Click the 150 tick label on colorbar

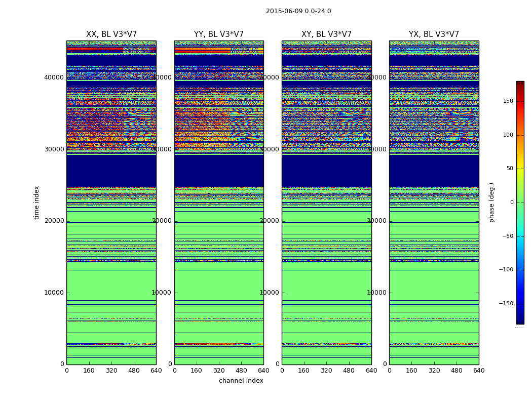(508, 101)
